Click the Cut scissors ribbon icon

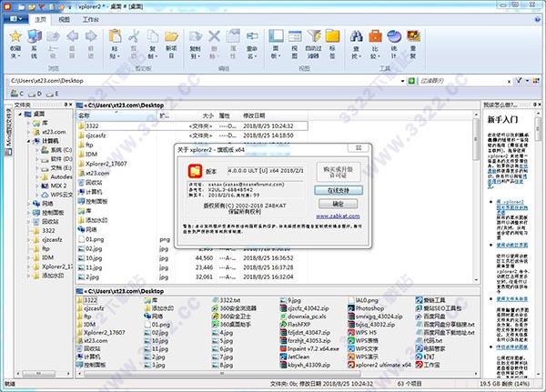(x=134, y=44)
